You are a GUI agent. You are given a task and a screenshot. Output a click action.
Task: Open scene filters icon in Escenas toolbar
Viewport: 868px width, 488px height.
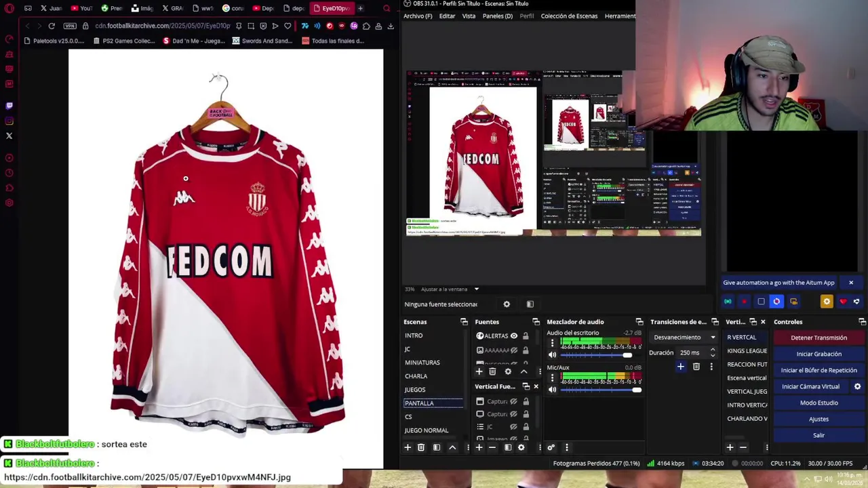(x=437, y=447)
